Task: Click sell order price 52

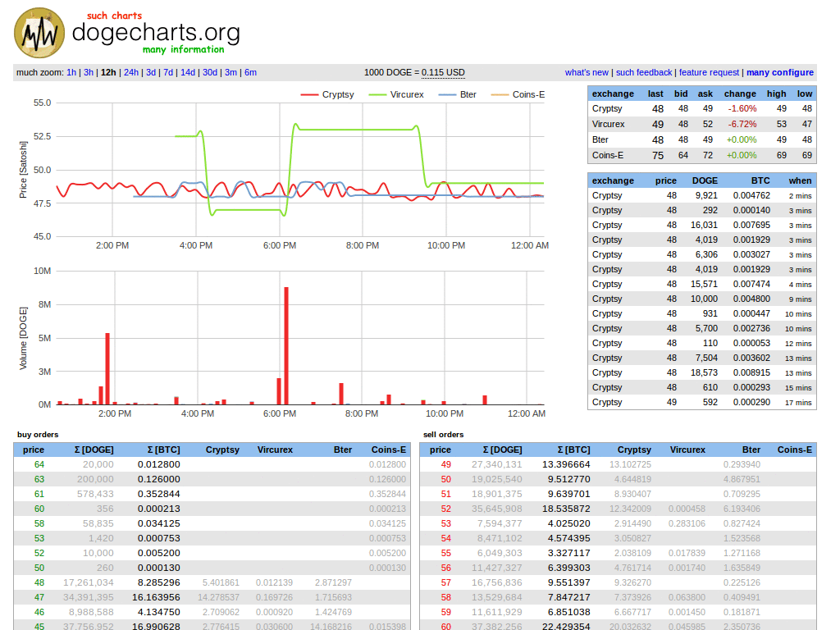Action: [445, 509]
